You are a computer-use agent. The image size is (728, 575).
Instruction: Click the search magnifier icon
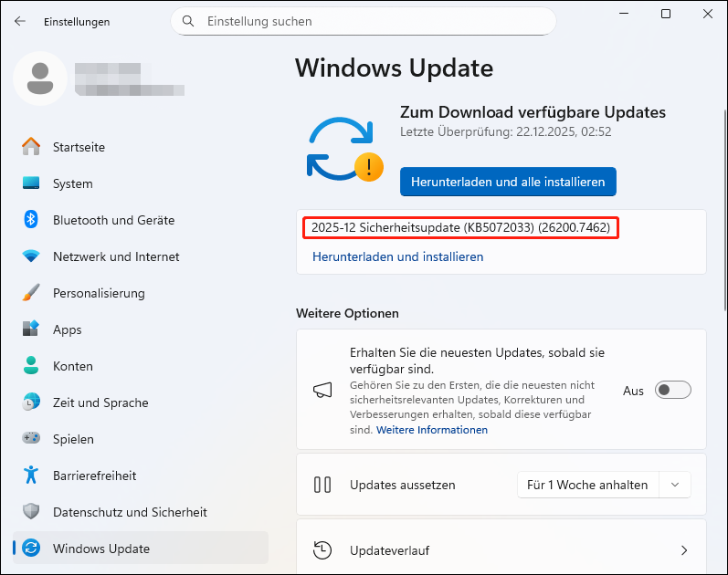pyautogui.click(x=187, y=21)
